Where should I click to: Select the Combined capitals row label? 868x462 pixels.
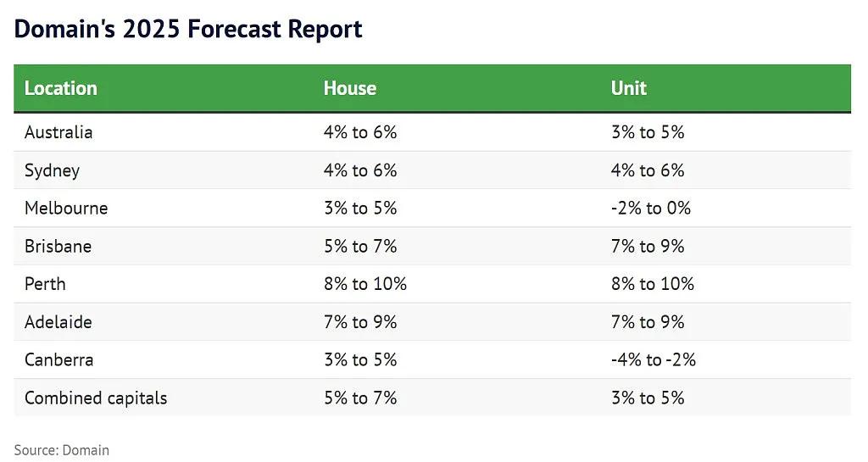click(96, 398)
